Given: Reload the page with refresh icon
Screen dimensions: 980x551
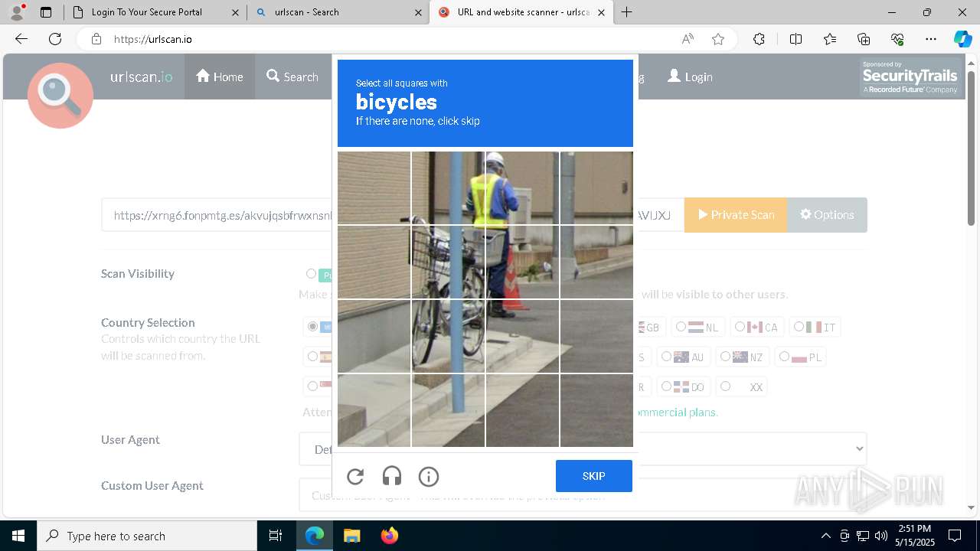Looking at the screenshot, I should [x=55, y=39].
